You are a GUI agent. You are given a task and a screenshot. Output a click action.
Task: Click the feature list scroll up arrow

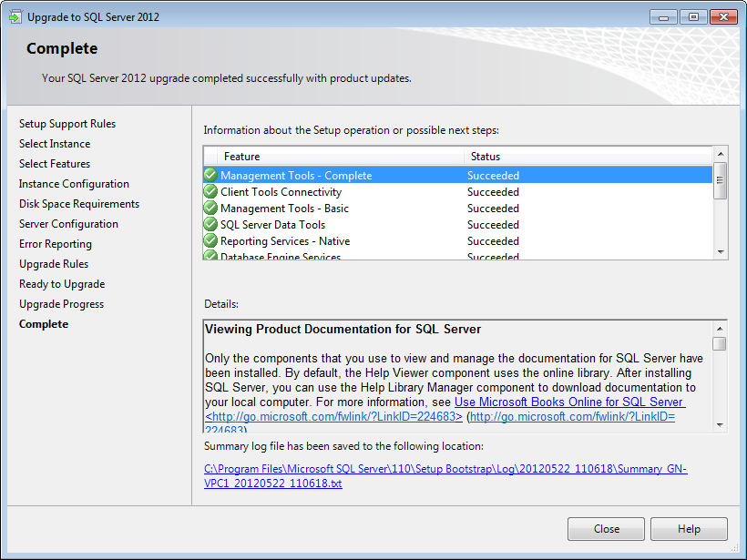721,154
